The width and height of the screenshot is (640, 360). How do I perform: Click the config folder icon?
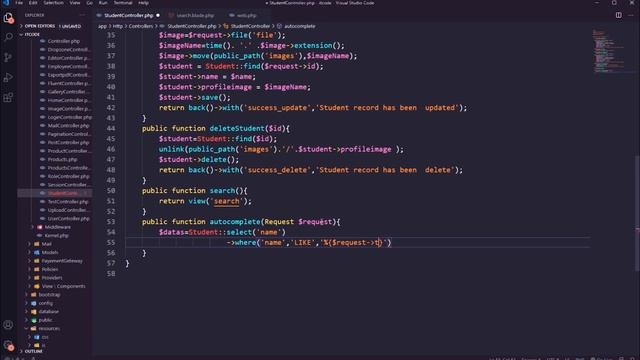click(x=34, y=303)
